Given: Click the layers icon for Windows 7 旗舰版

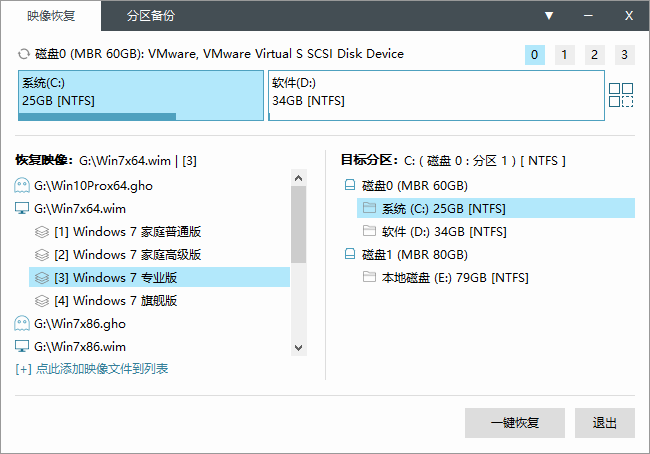Looking at the screenshot, I should (41, 300).
